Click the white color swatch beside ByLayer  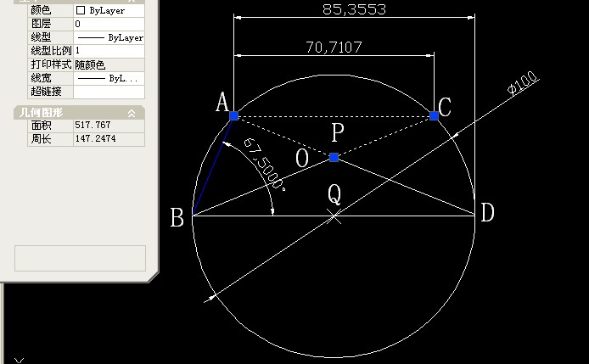pos(81,10)
